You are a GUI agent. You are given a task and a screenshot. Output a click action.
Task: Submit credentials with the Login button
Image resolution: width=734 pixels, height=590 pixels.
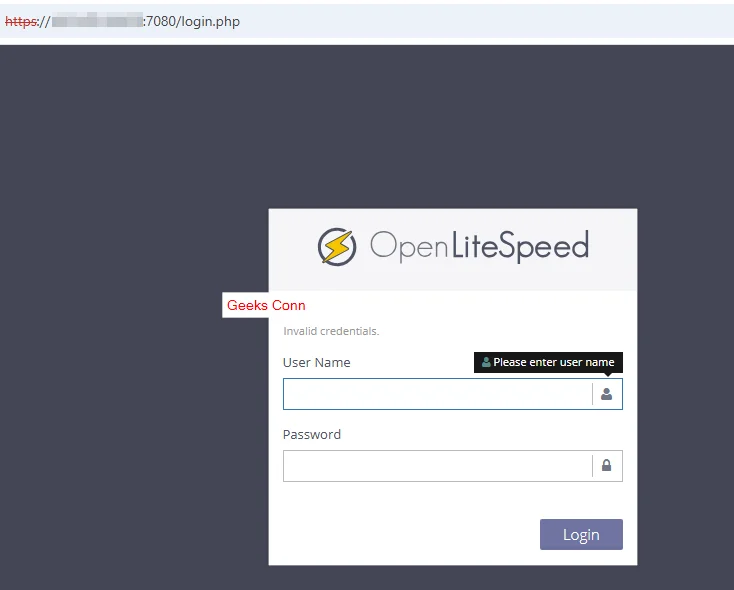581,534
